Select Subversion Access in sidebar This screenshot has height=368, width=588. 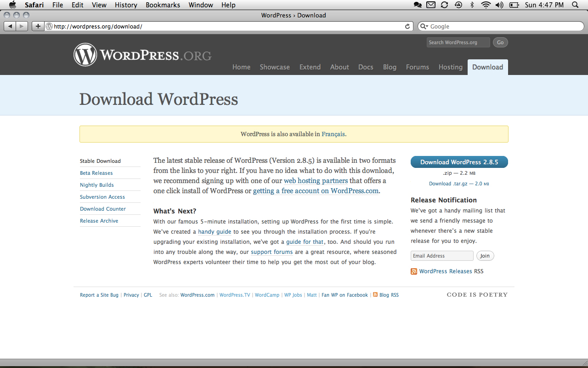point(102,197)
